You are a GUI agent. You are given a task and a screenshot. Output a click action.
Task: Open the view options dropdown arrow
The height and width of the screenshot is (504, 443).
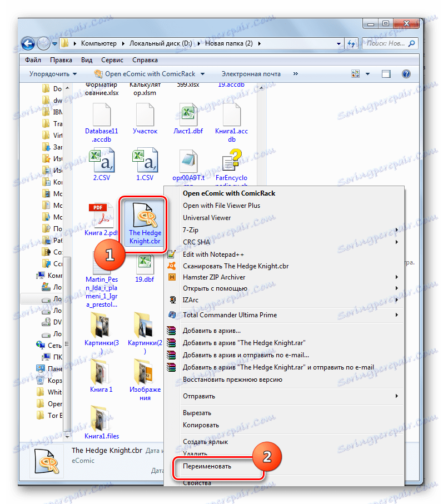click(367, 74)
